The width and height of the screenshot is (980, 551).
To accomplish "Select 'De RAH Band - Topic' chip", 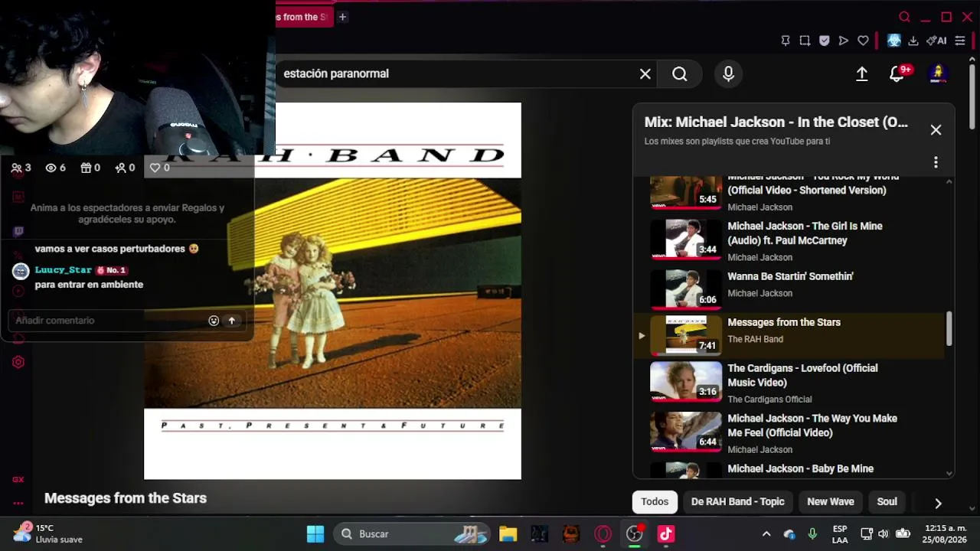I will [x=738, y=502].
